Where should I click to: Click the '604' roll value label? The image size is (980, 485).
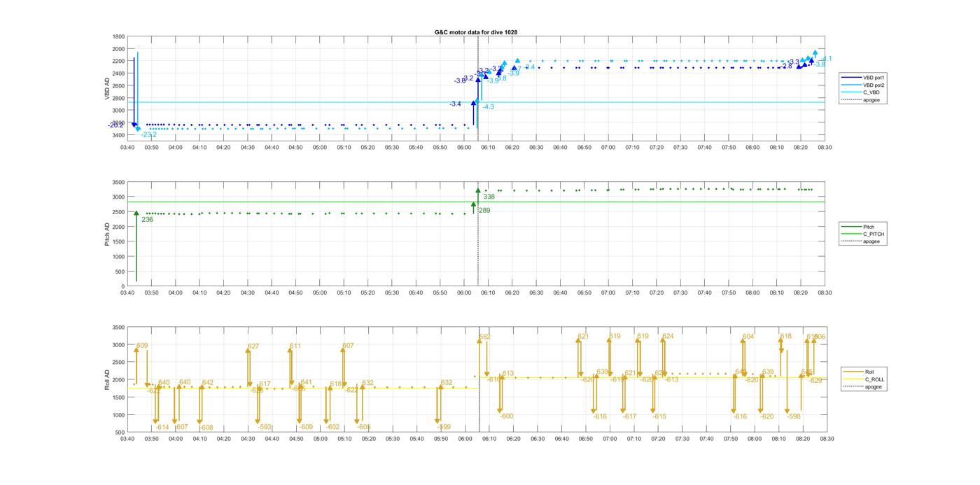pos(748,337)
